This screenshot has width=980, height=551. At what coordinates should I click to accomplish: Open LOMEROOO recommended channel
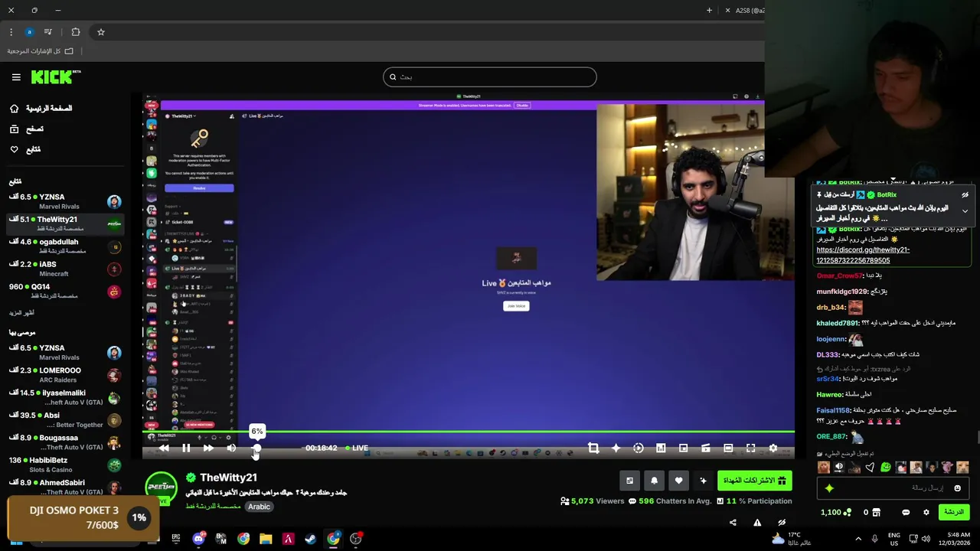point(65,375)
